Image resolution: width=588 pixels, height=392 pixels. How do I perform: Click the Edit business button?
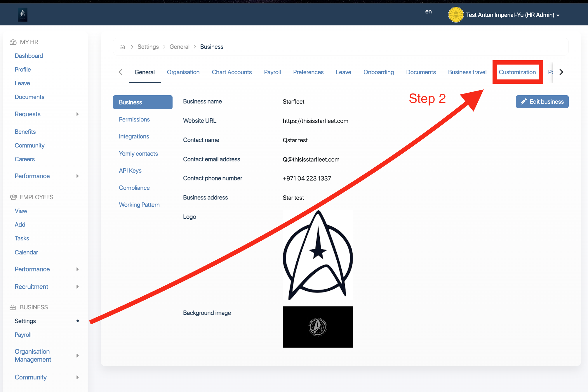point(542,102)
